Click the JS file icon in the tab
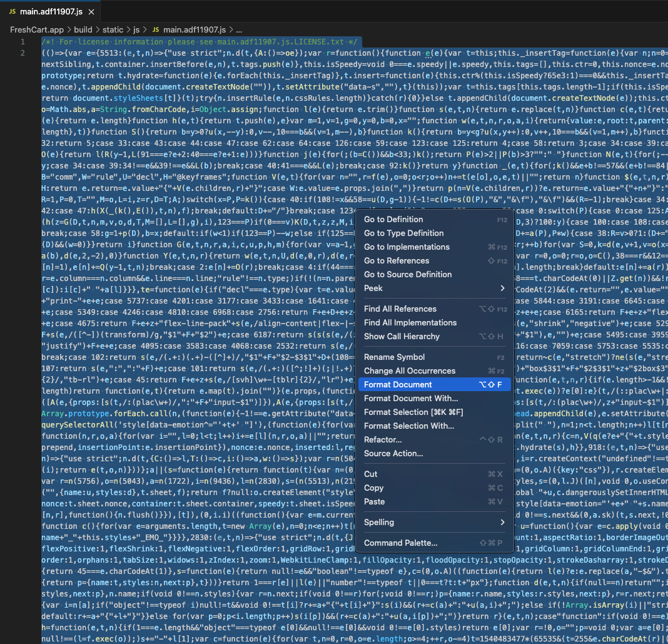 [x=13, y=11]
